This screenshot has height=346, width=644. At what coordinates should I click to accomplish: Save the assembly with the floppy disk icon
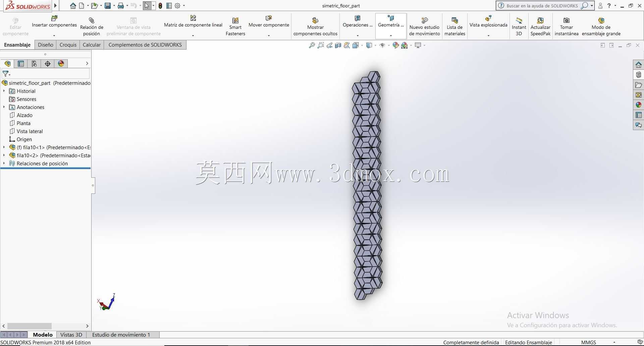(108, 6)
